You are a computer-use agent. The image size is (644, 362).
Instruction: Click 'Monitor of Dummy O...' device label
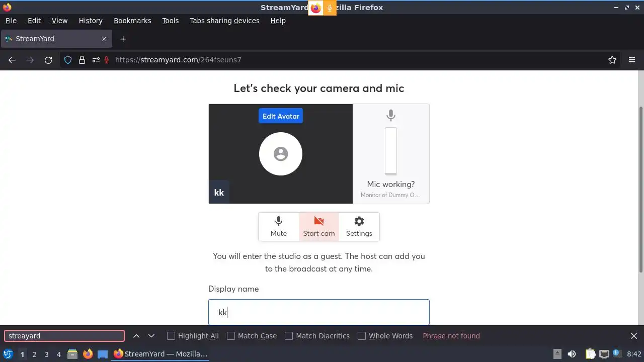coord(390,195)
